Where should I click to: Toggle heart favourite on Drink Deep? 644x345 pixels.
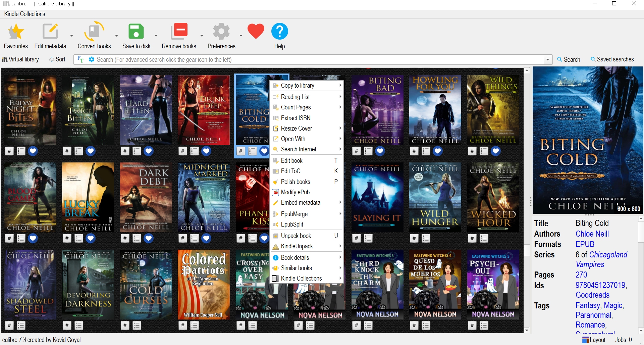pyautogui.click(x=206, y=151)
